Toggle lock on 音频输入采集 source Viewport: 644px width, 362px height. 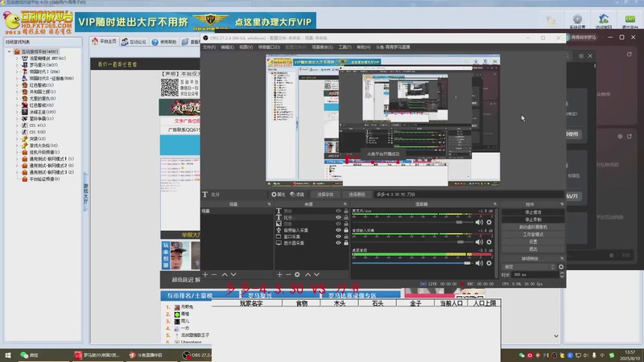pos(346,230)
